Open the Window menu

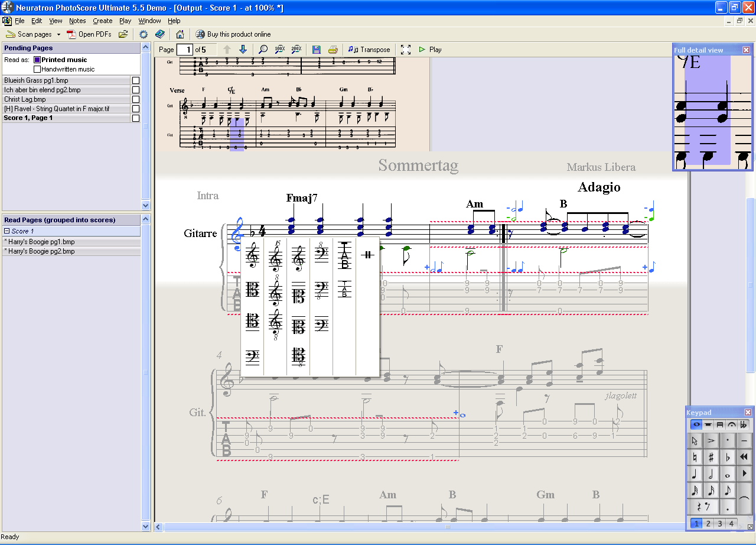click(149, 21)
